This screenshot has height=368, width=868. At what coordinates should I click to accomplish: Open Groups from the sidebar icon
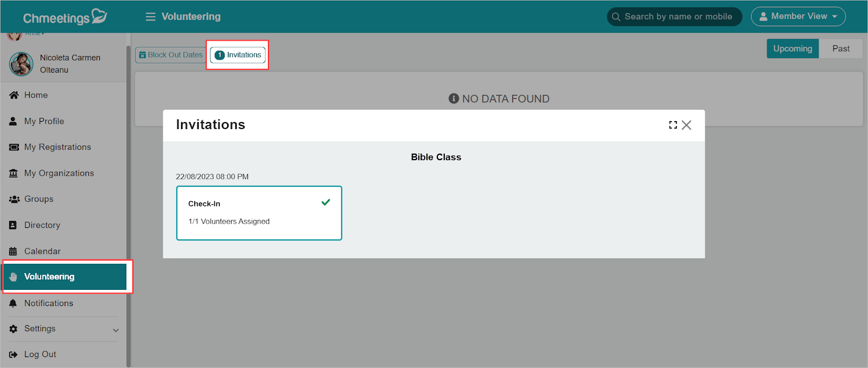14,199
